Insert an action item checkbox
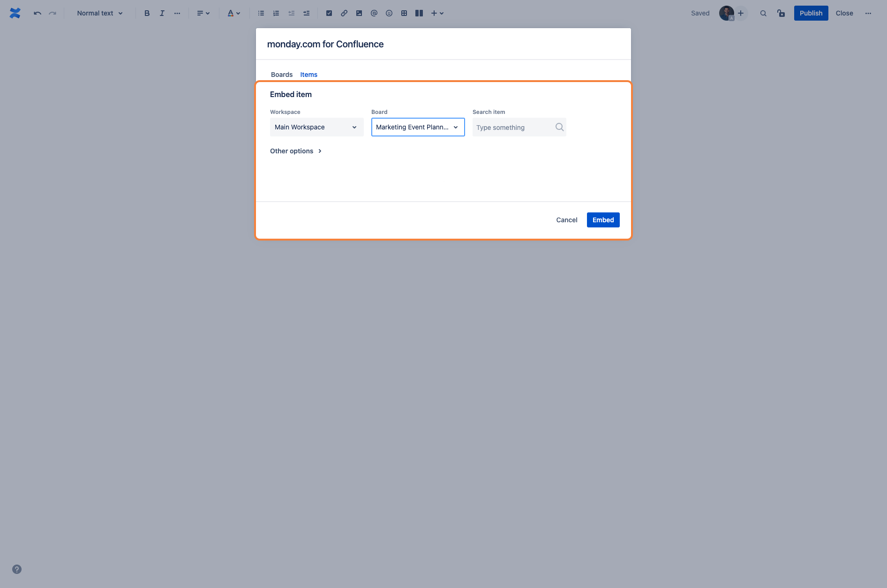 click(329, 13)
